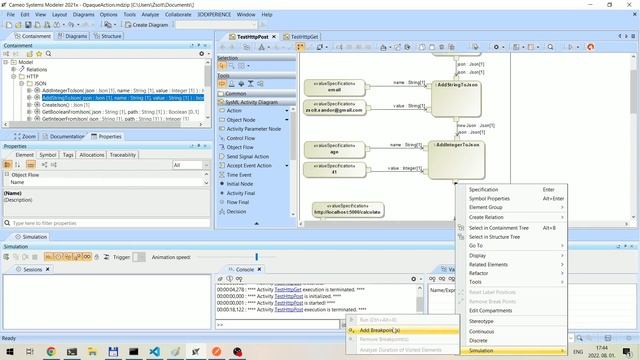This screenshot has width=640, height=360.
Task: Open the diagram toolbar gear options
Action: 496,47
